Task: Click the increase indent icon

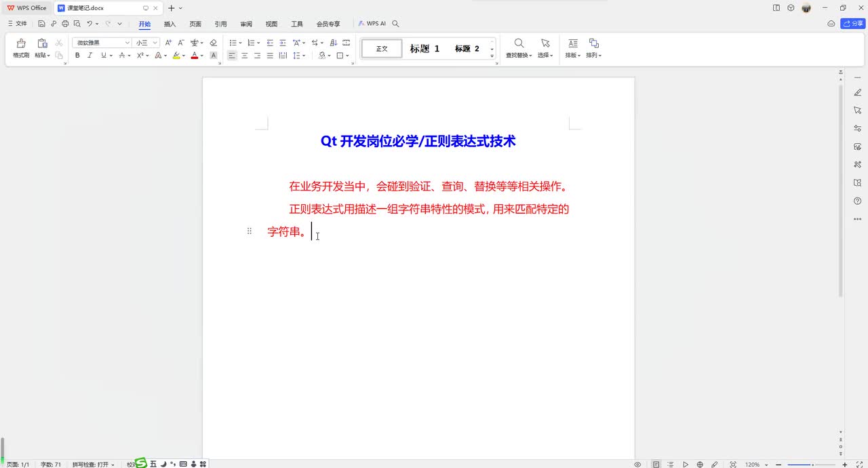Action: click(283, 43)
